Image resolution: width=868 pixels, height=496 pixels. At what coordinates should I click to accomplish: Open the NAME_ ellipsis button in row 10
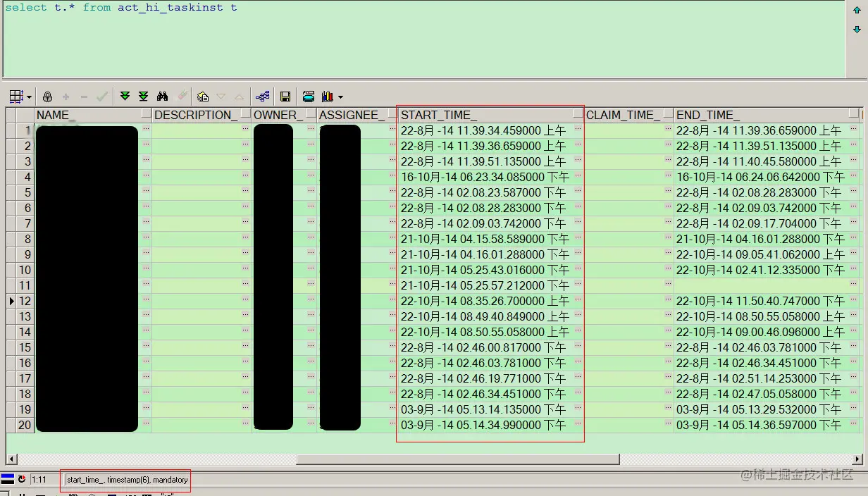point(146,268)
